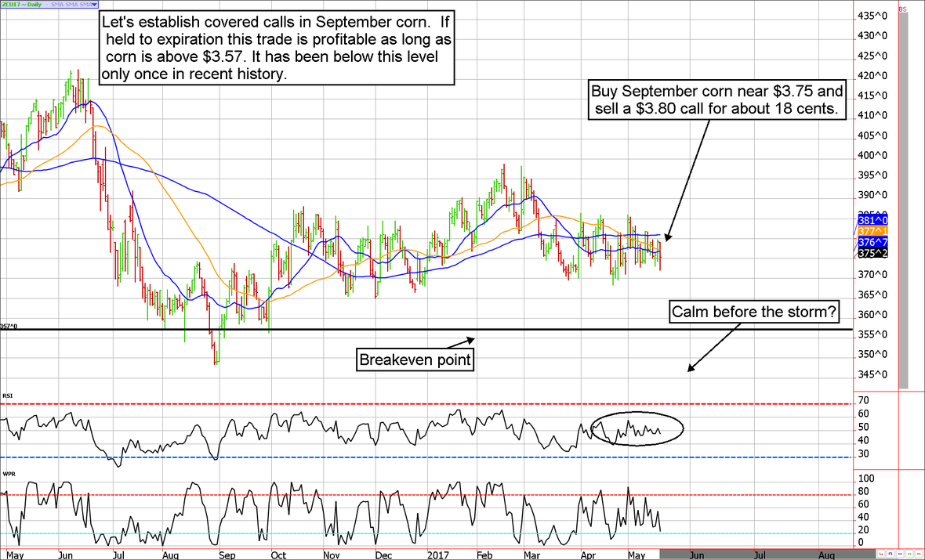Click the 2017 label on the time axis
Screen dimensions: 925x560
[x=439, y=554]
